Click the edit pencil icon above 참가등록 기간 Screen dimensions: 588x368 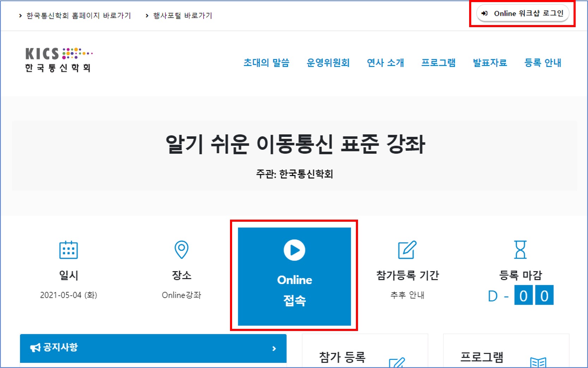click(407, 250)
